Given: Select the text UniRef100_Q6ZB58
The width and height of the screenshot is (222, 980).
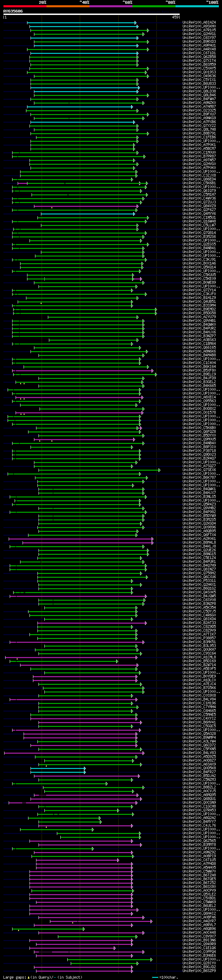Looking at the screenshot, I should (199, 57).
